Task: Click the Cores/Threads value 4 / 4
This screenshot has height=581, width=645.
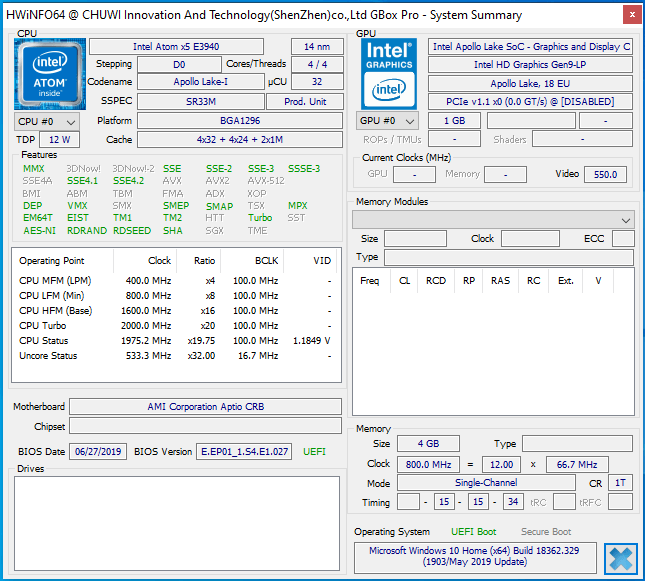Action: [317, 65]
